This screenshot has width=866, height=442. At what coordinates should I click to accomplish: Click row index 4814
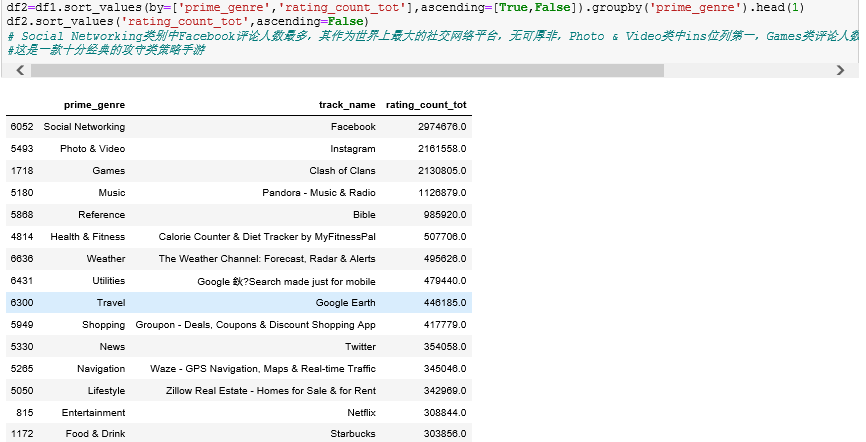[22, 237]
